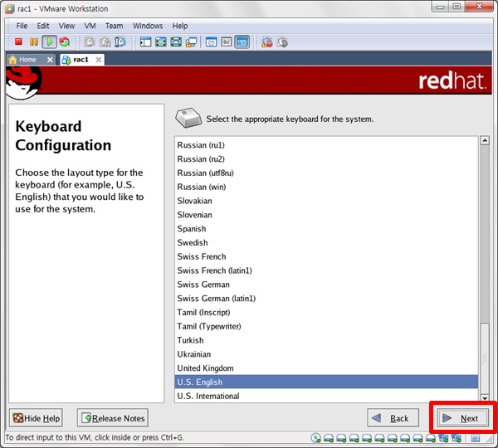Select the United Kingdom keyboard layout
Image resolution: width=498 pixels, height=448 pixels.
pyautogui.click(x=326, y=368)
